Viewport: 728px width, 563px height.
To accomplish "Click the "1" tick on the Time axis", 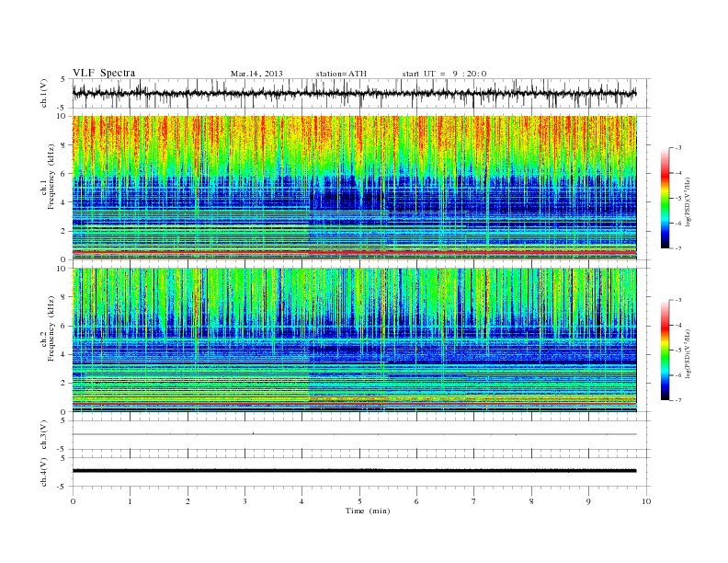I will (x=130, y=501).
